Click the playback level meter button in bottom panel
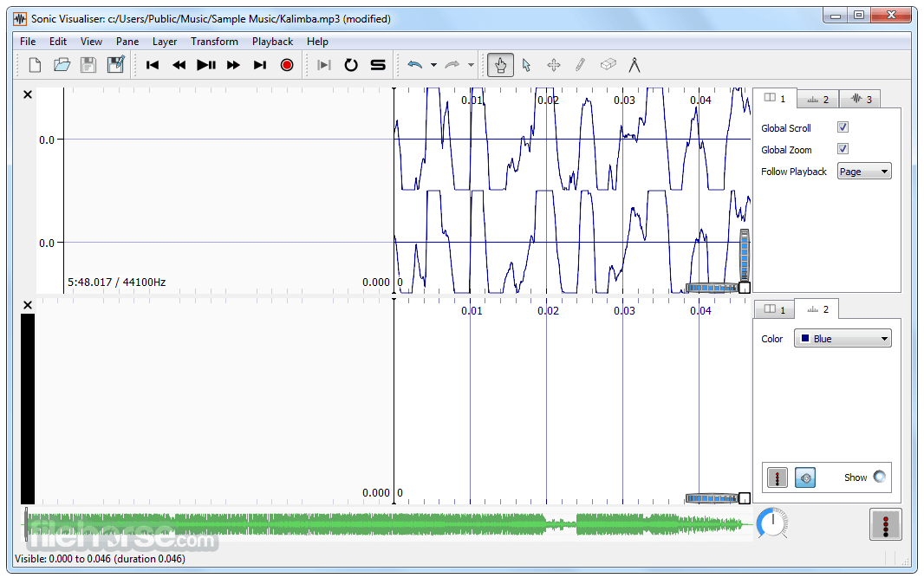 coord(778,477)
